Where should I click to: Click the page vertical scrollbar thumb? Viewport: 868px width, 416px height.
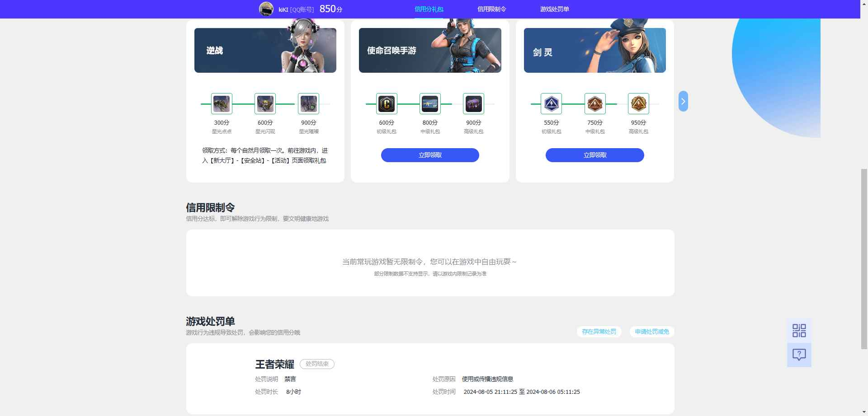pyautogui.click(x=864, y=259)
